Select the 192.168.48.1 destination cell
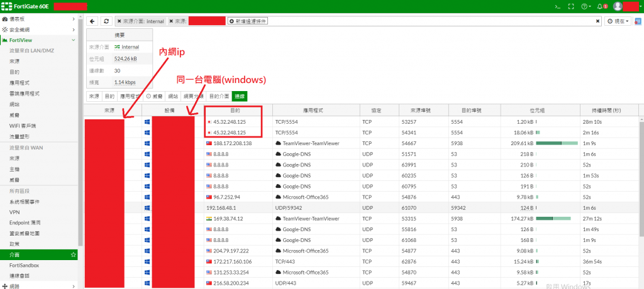The height and width of the screenshot is (289, 644). tap(238, 208)
